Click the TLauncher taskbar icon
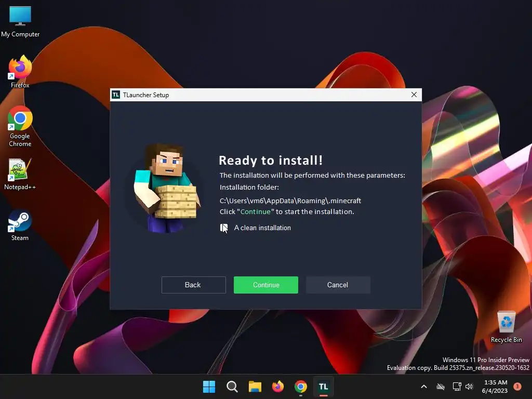The width and height of the screenshot is (532, 399). coord(324,387)
